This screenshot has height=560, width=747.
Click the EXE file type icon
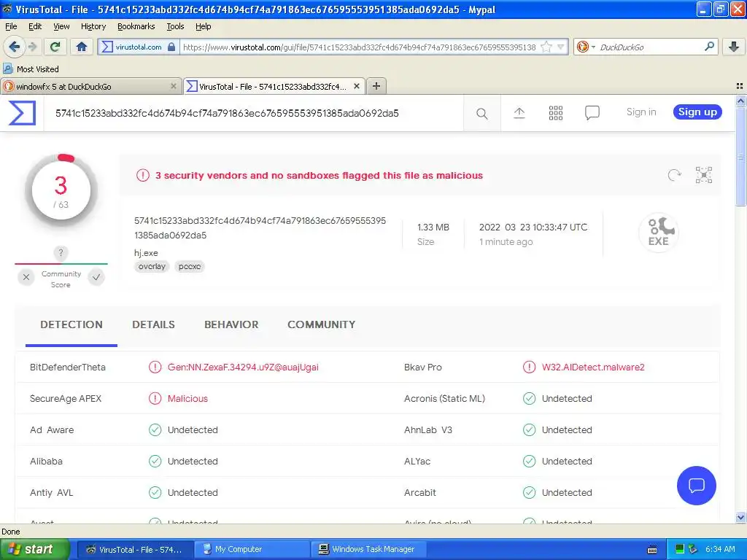659,233
